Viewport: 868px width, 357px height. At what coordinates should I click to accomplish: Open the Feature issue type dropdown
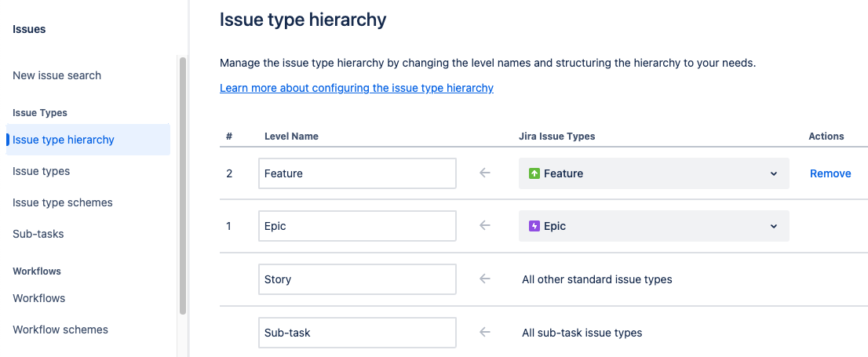654,173
